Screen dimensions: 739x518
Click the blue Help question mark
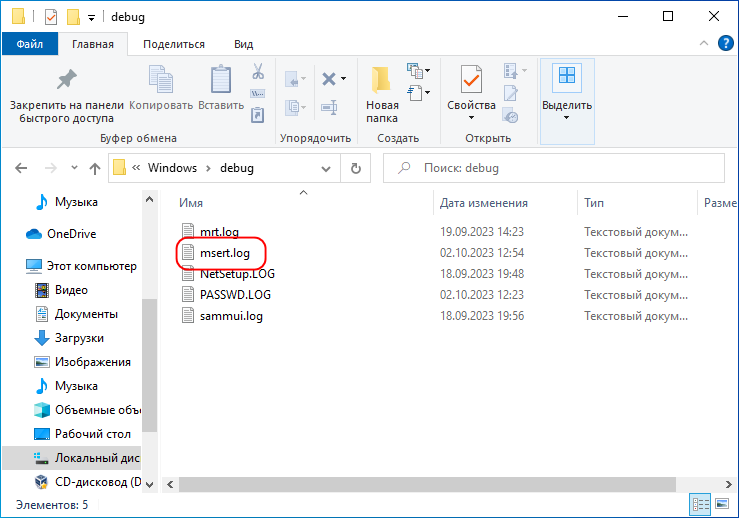[725, 43]
